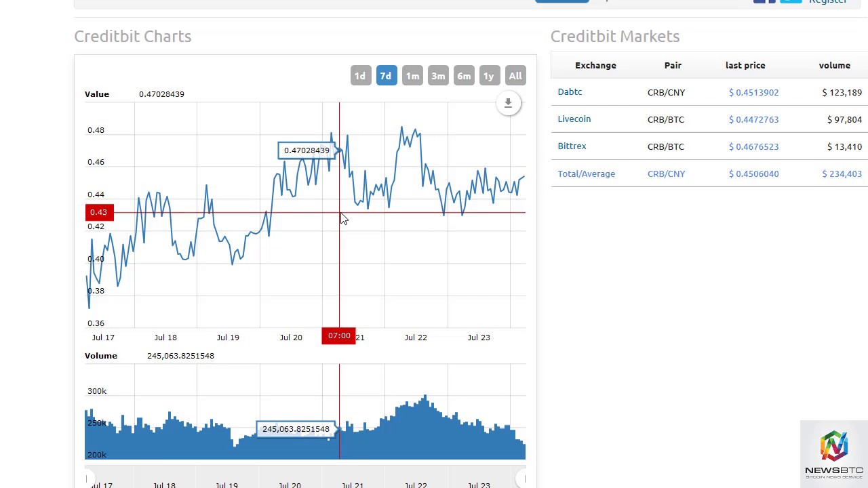Open the Dabtc exchange link
Image resolution: width=868 pixels, height=488 pixels.
(570, 92)
